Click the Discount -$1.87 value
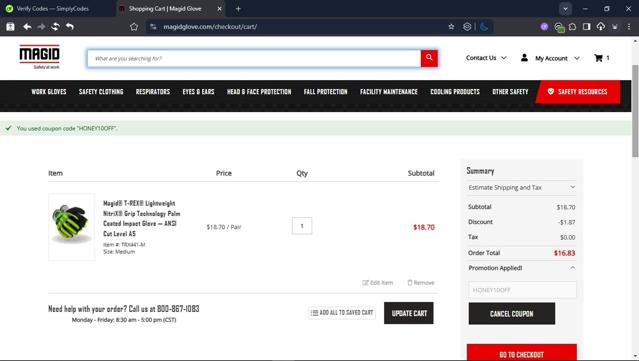The width and height of the screenshot is (639, 361). tap(567, 222)
